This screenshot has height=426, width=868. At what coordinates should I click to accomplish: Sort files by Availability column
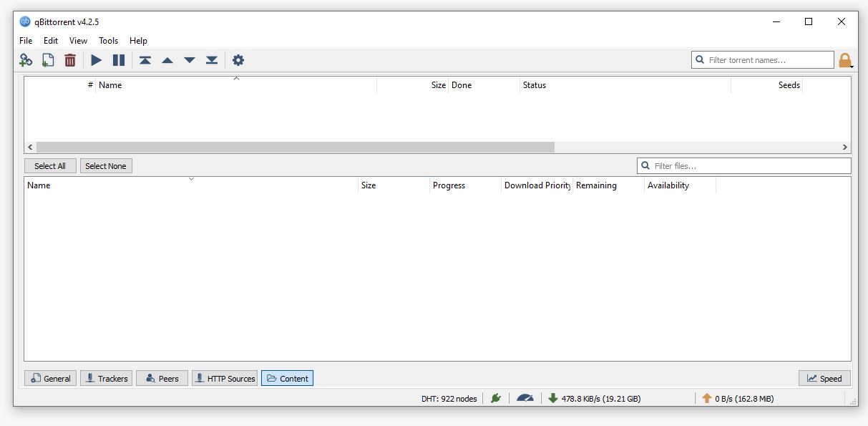[680, 185]
